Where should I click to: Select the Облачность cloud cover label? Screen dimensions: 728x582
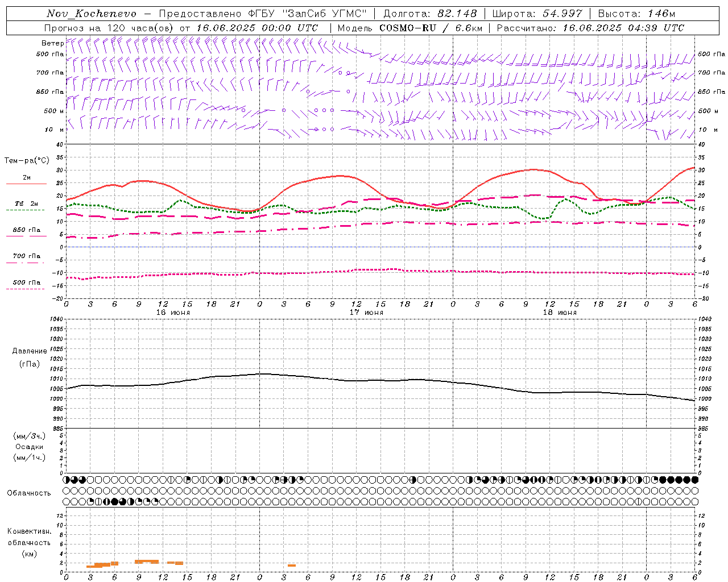click(29, 493)
